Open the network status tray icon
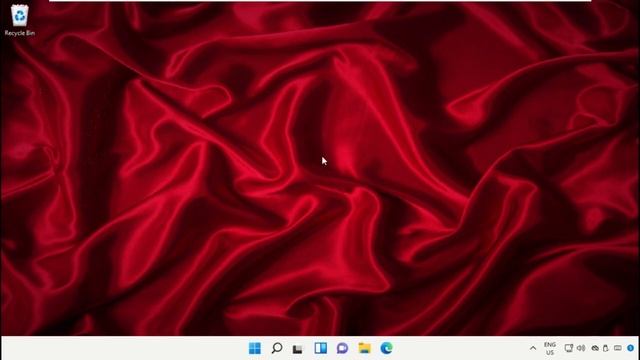The image size is (640, 360). tap(569, 348)
